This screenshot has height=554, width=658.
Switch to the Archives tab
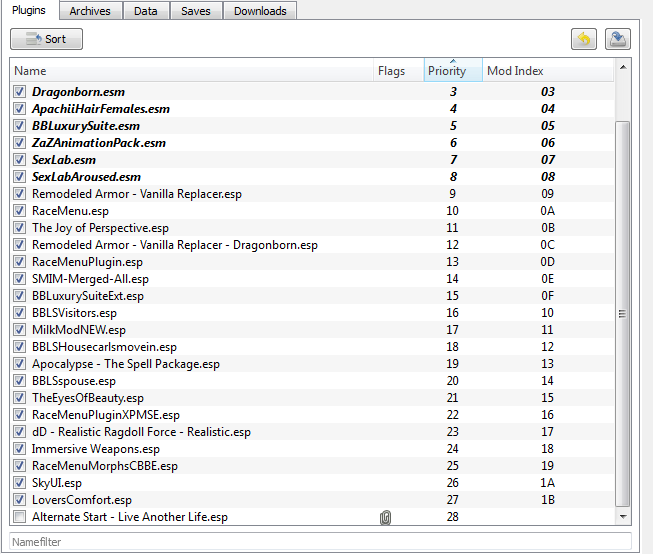click(x=90, y=11)
